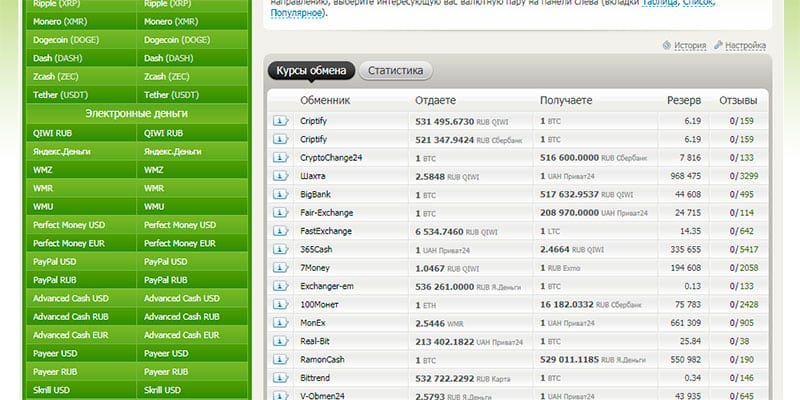Open CryptoChange24 exchanger link

click(x=331, y=158)
